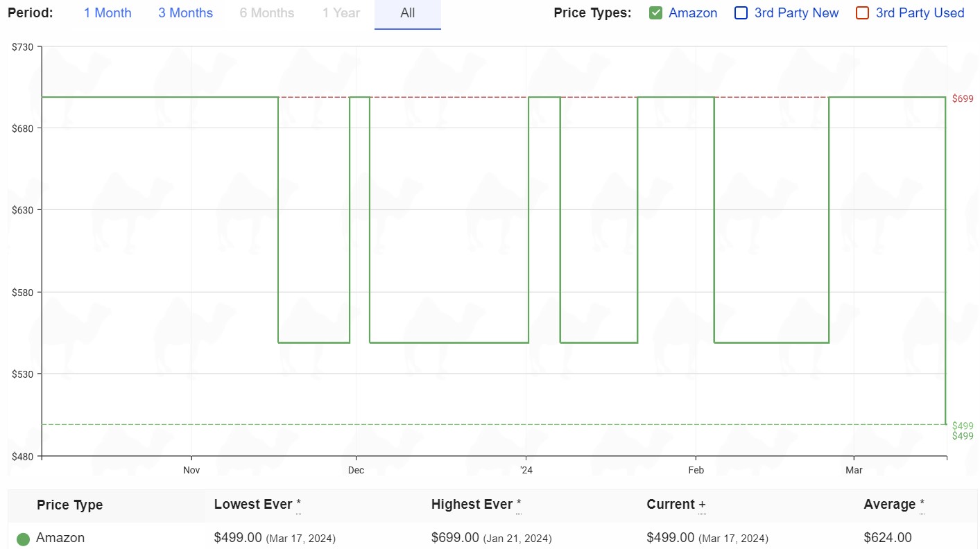Select the 1 Month period tab
This screenshot has height=549, width=980.
pyautogui.click(x=108, y=13)
